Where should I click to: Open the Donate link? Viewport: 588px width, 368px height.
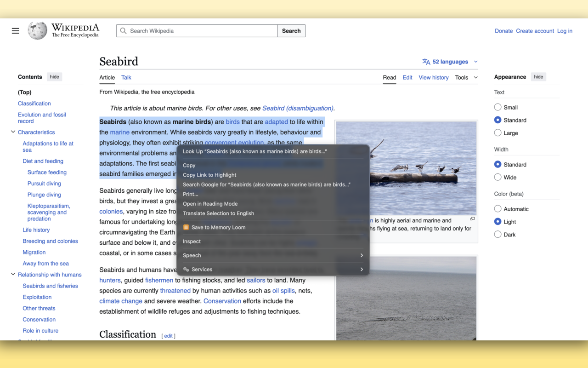(x=503, y=31)
